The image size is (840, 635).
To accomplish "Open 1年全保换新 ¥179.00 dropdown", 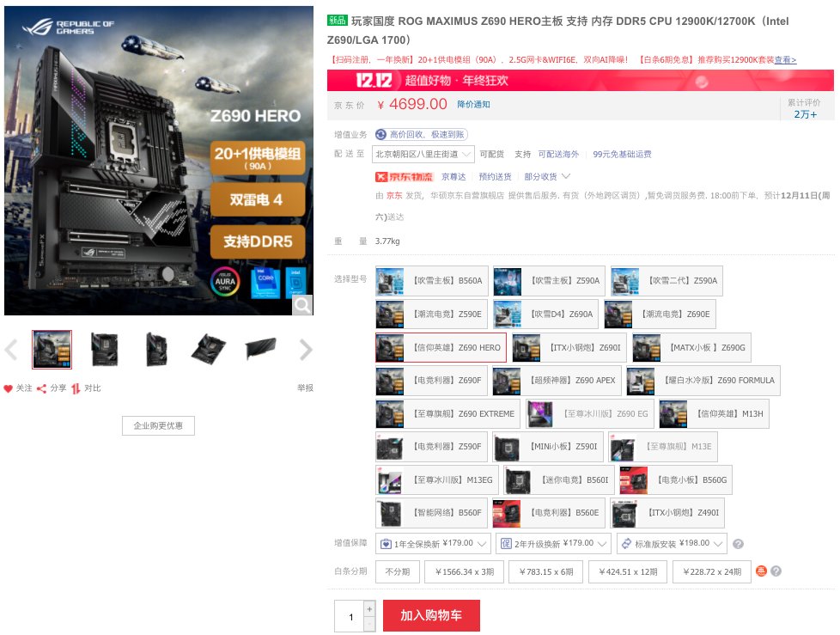I will coord(433,544).
